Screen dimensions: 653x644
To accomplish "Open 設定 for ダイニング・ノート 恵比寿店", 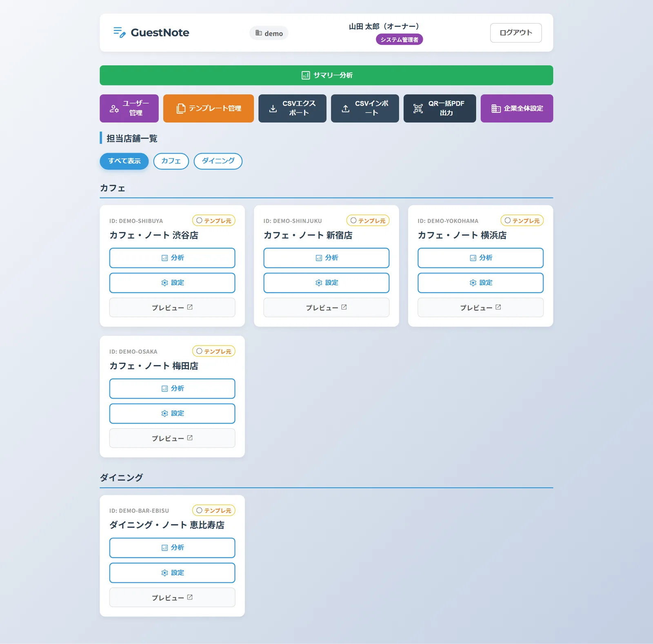I will 172,573.
